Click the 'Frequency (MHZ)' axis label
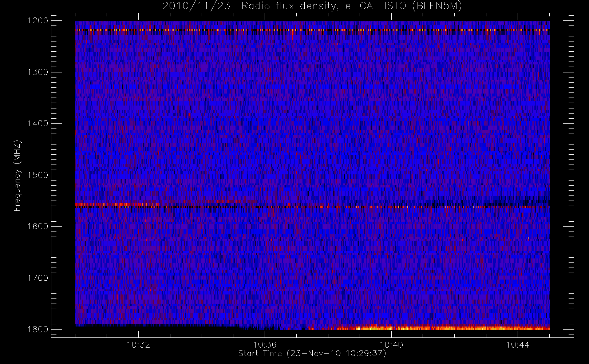This screenshot has width=589, height=364. click(17, 175)
